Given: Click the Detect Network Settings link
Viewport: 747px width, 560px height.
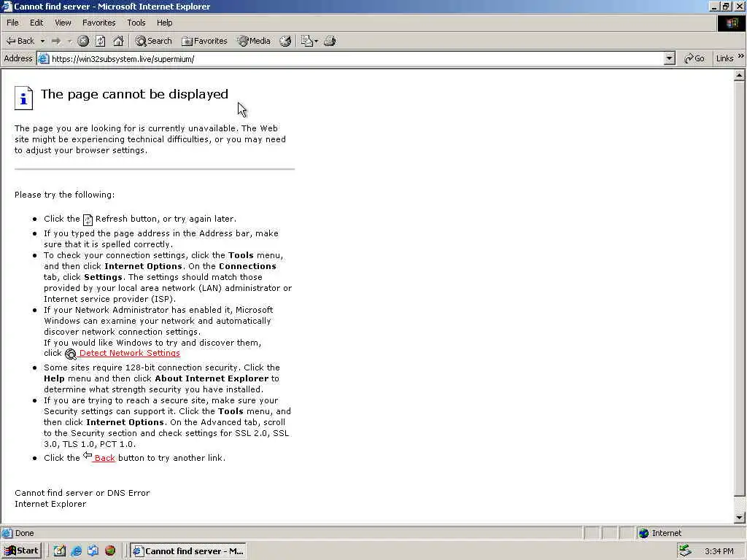Looking at the screenshot, I should pyautogui.click(x=130, y=353).
